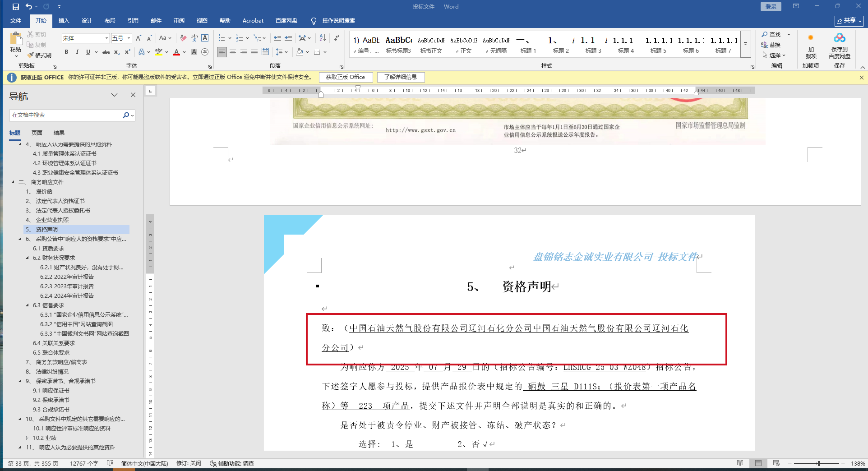Justify the paragraph text
This screenshot has width=868, height=471.
[x=254, y=52]
